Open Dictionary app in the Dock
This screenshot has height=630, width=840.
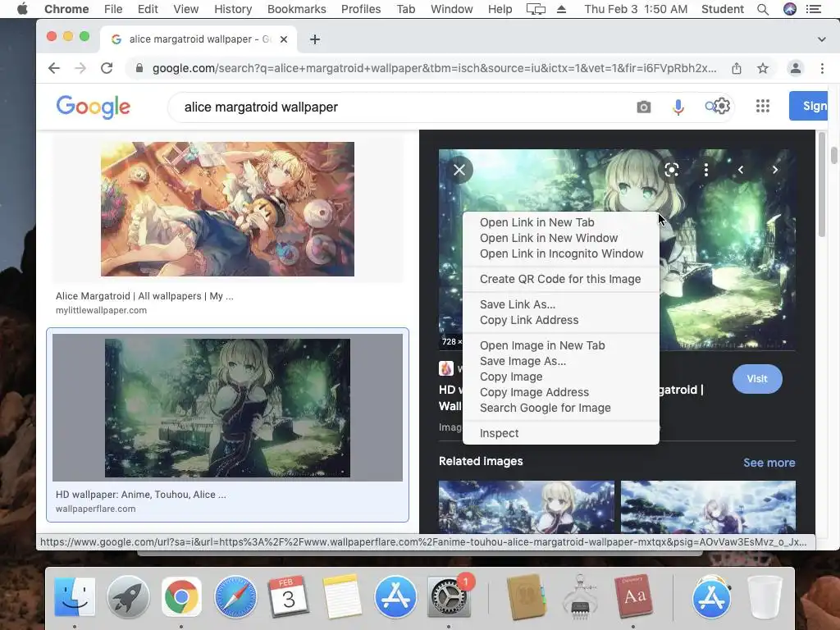(x=634, y=596)
